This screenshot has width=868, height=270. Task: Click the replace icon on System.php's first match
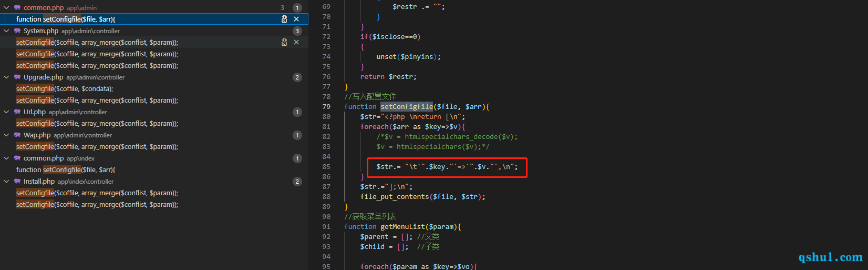[x=284, y=42]
